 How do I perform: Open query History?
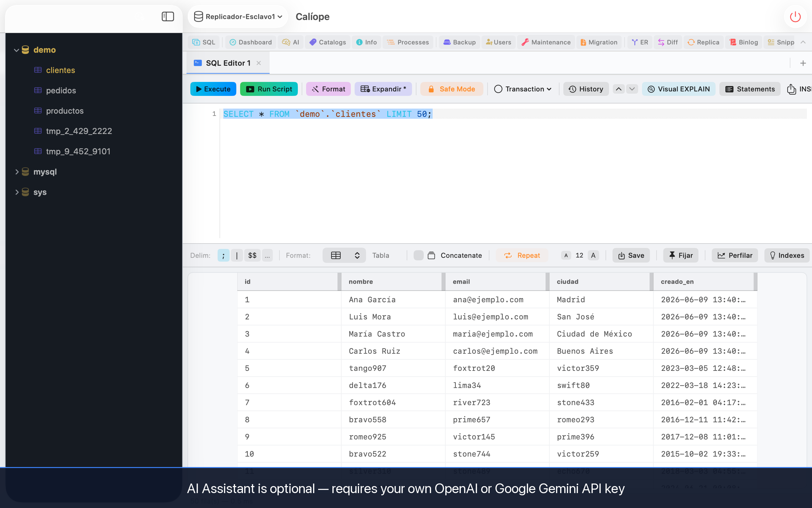(x=586, y=89)
